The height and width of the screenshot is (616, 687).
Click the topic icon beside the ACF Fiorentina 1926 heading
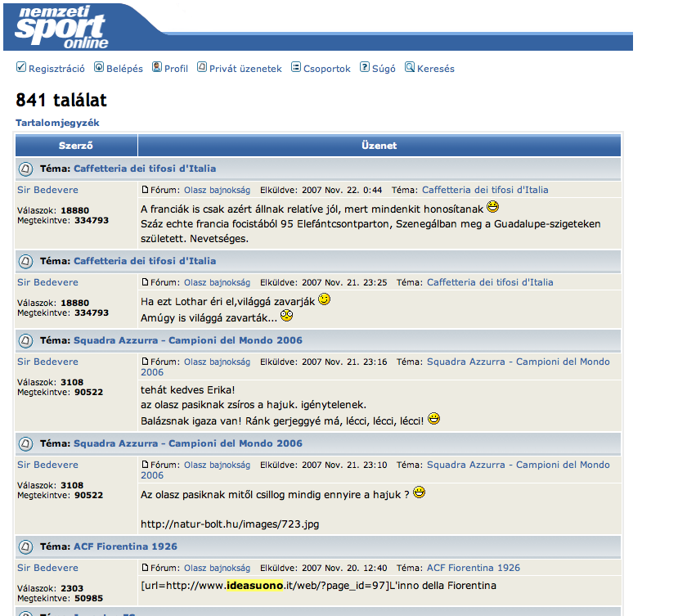point(25,546)
